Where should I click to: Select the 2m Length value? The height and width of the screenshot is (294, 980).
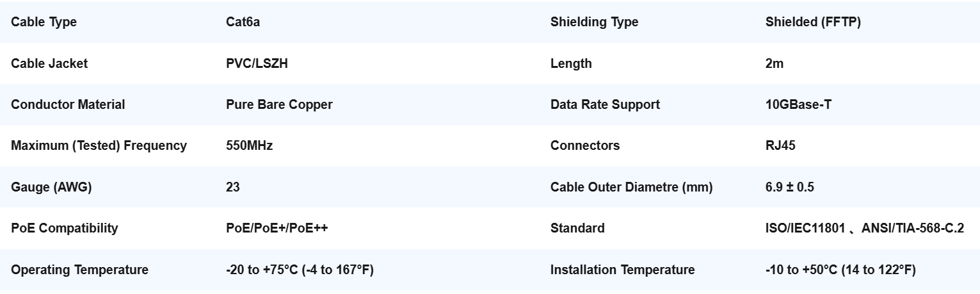point(775,63)
